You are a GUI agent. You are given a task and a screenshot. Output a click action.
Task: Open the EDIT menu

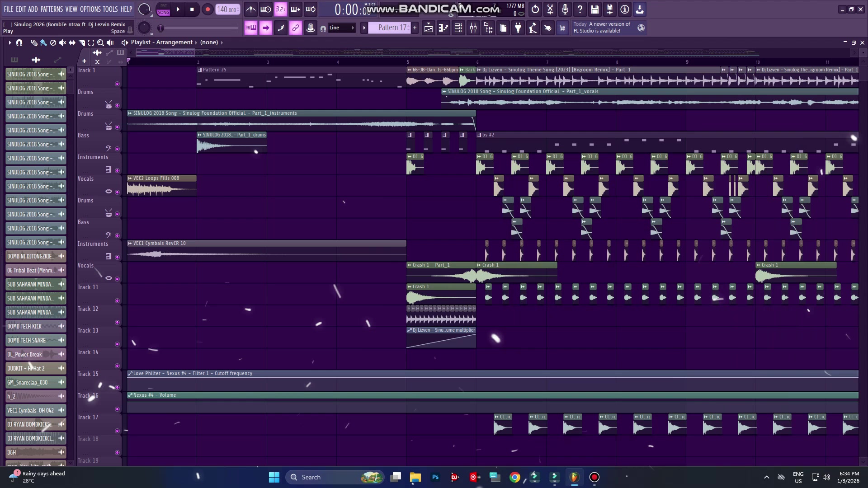[x=21, y=9]
